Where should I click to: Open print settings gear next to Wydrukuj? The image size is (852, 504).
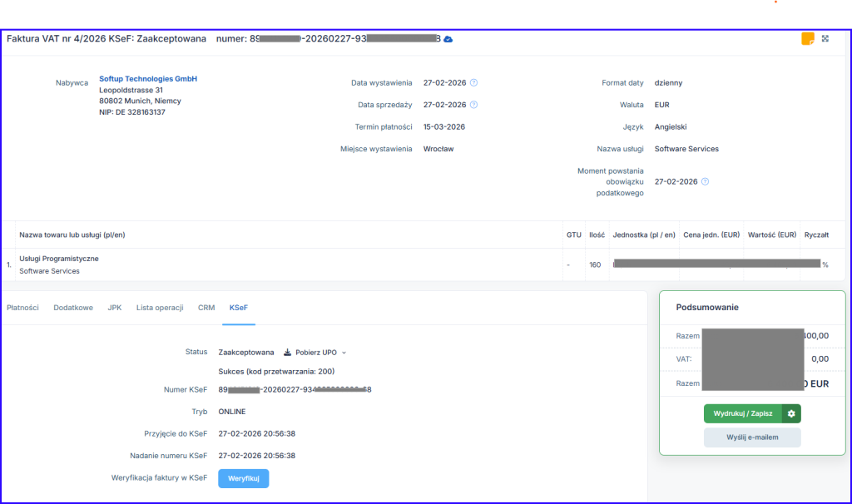(791, 413)
